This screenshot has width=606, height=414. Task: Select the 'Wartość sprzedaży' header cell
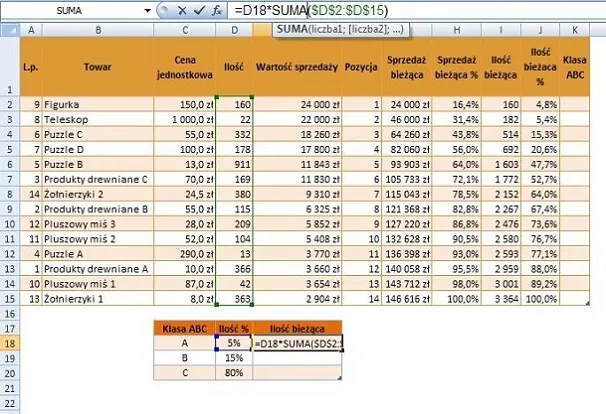pos(297,66)
